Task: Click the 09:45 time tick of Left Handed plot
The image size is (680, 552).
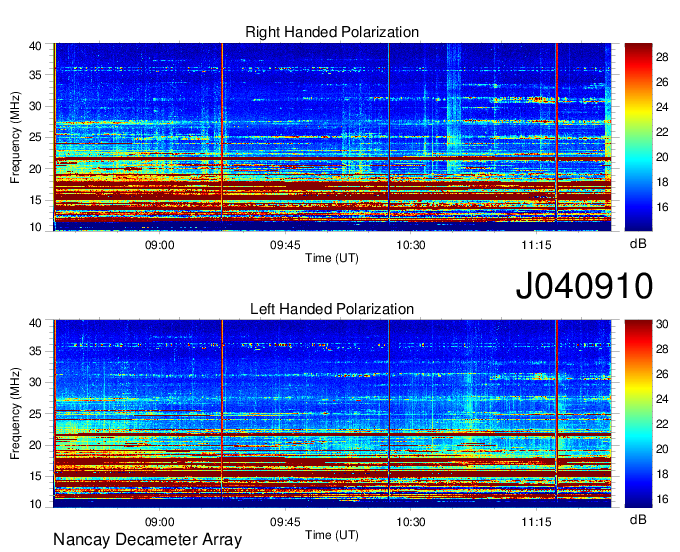Action: pyautogui.click(x=285, y=522)
